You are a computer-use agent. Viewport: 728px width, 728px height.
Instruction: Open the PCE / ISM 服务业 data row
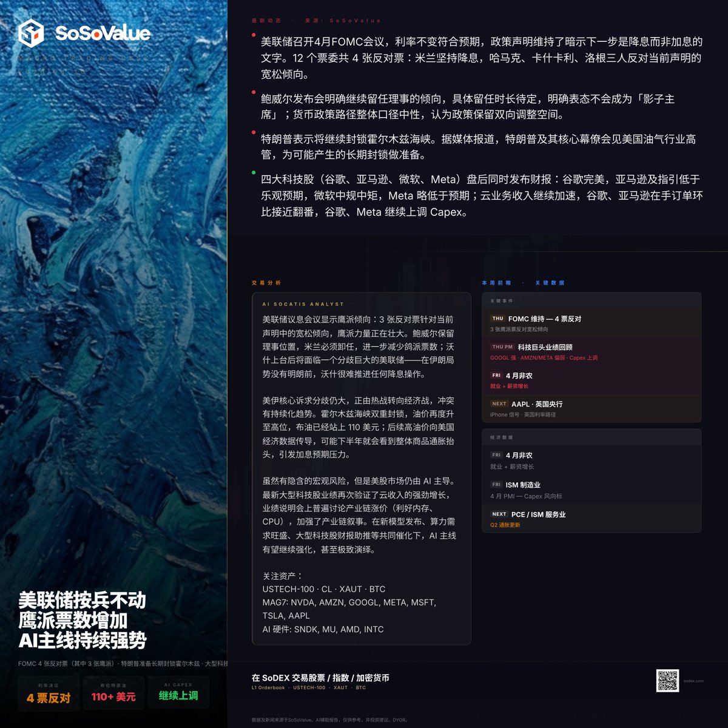coord(591,519)
